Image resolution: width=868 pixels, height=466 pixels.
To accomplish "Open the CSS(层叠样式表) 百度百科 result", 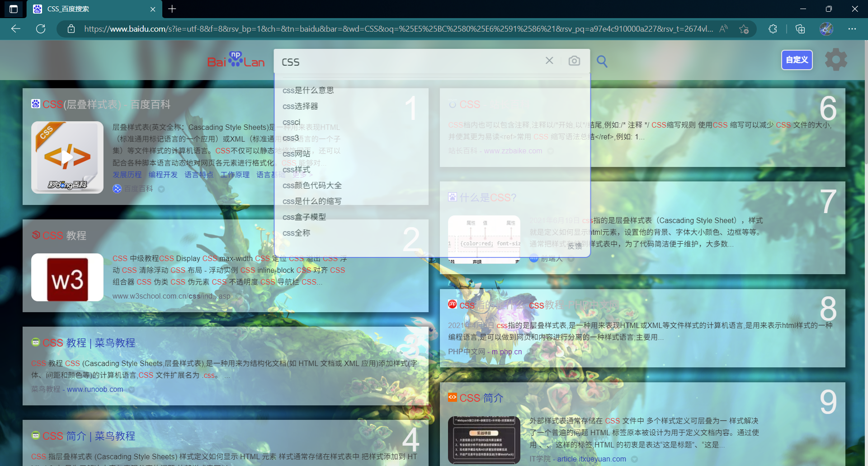I will point(106,105).
